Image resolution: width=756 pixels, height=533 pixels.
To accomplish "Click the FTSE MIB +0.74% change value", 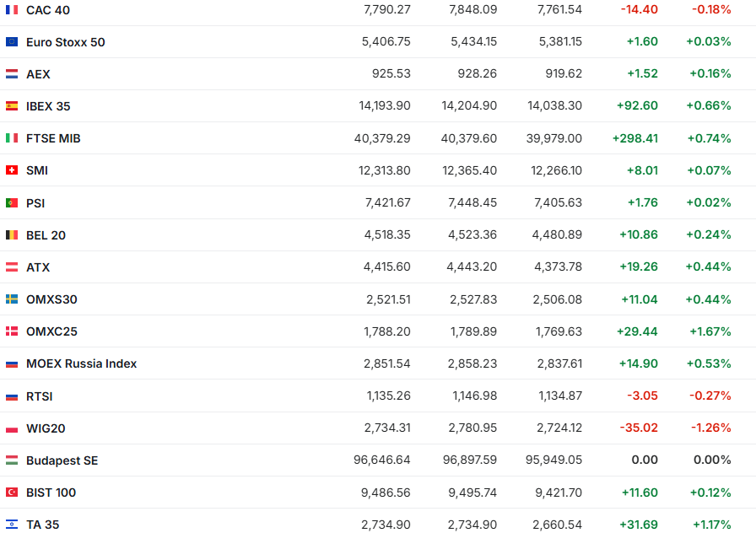I will [x=709, y=138].
